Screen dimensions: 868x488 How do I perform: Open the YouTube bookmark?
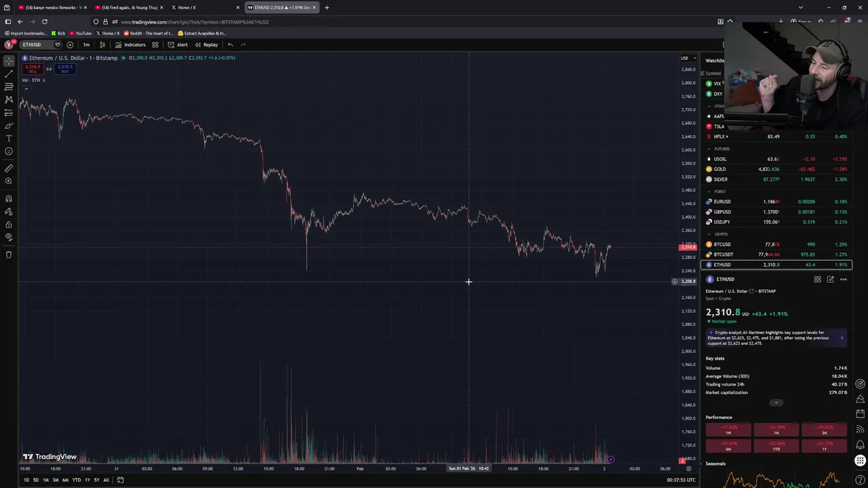pyautogui.click(x=80, y=33)
